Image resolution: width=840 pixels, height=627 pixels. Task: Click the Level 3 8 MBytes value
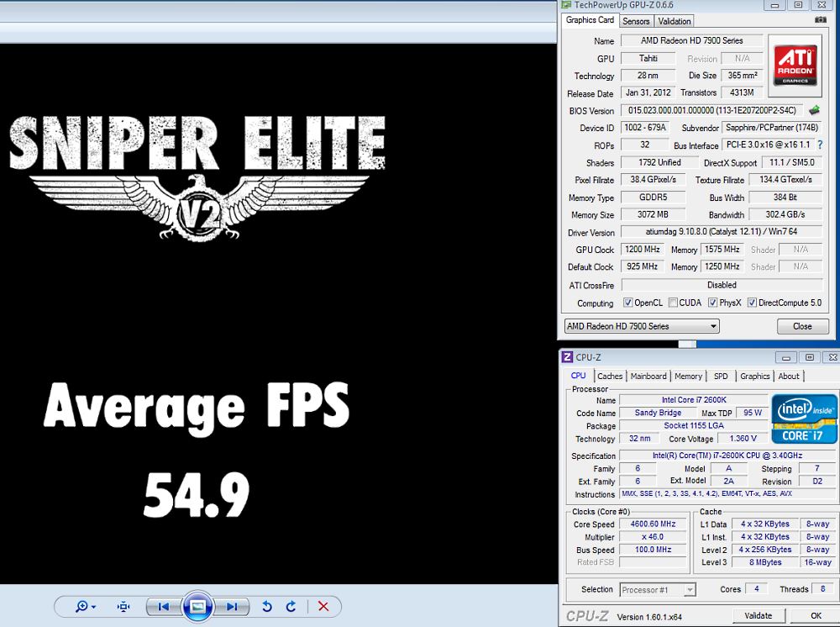click(765, 562)
